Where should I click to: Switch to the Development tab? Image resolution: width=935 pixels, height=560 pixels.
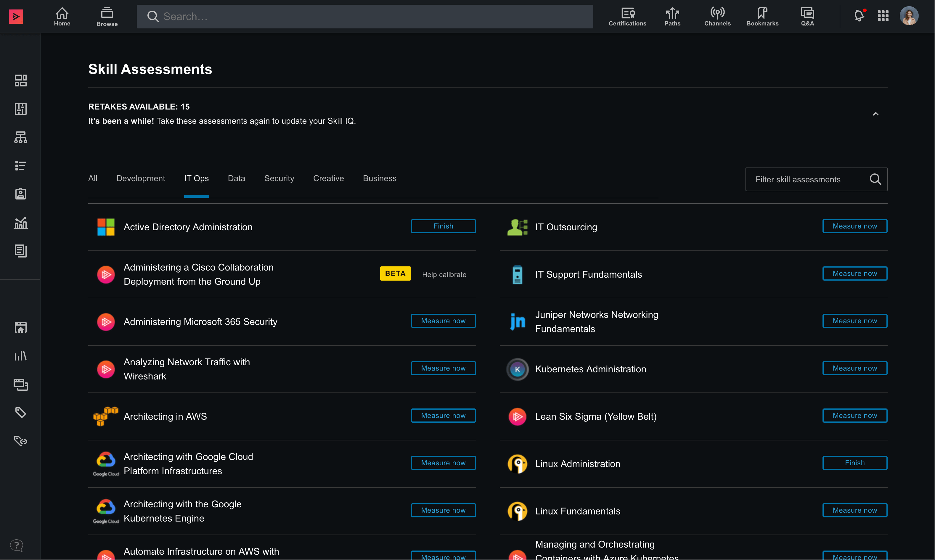coord(140,178)
